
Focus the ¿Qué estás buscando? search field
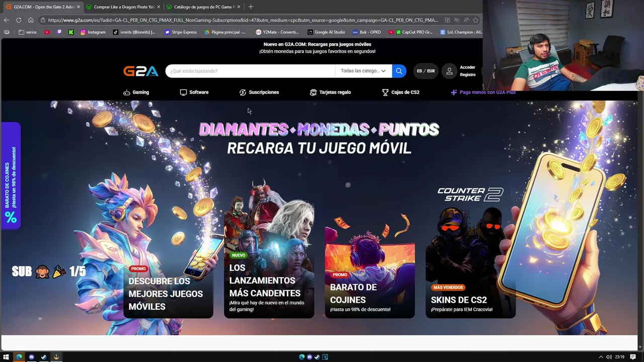point(250,71)
